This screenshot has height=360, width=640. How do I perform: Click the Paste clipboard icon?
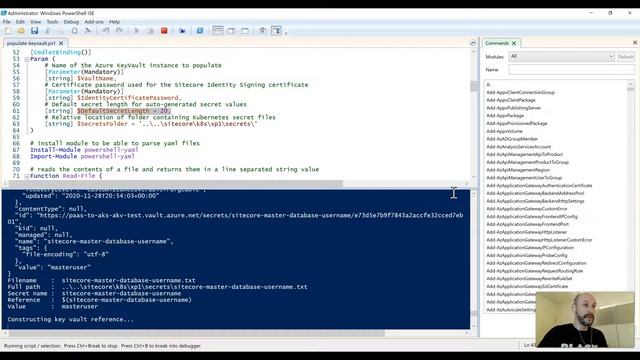74,31
